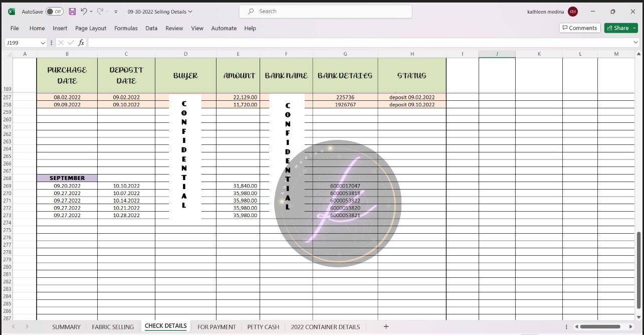
Task: Switch to the Home ribbon tab
Action: click(37, 28)
